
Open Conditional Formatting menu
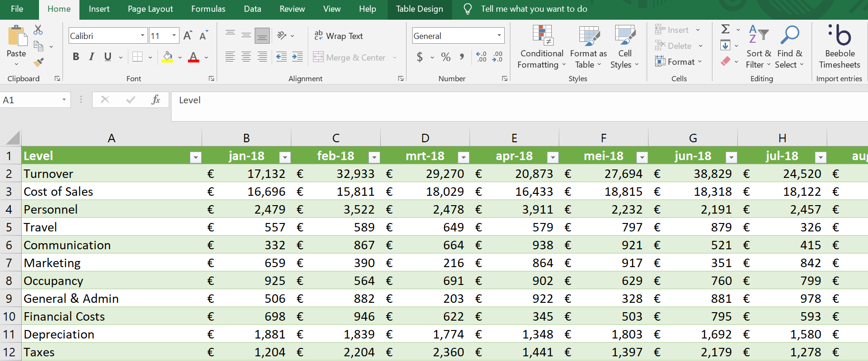(541, 47)
